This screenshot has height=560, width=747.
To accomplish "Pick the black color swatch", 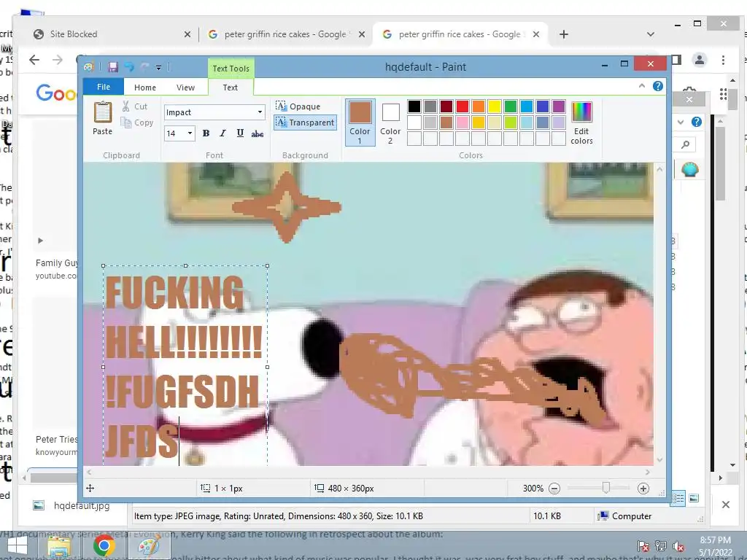I will point(414,106).
